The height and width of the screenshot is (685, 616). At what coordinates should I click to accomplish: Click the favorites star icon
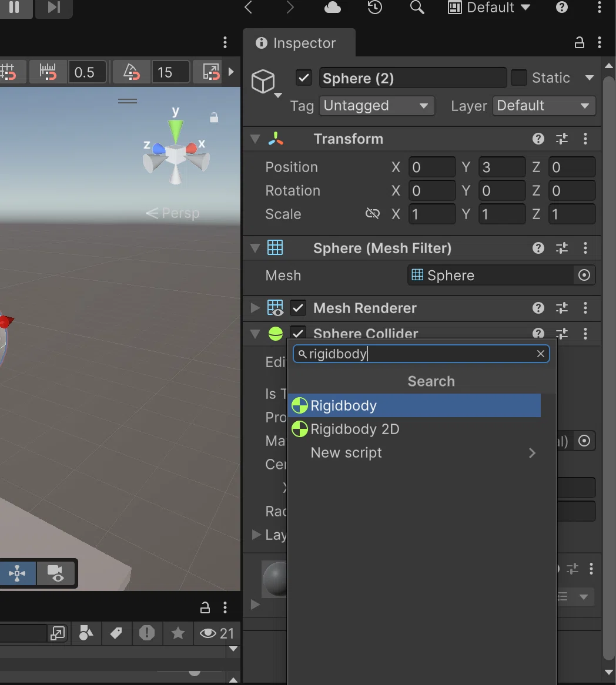[178, 633]
